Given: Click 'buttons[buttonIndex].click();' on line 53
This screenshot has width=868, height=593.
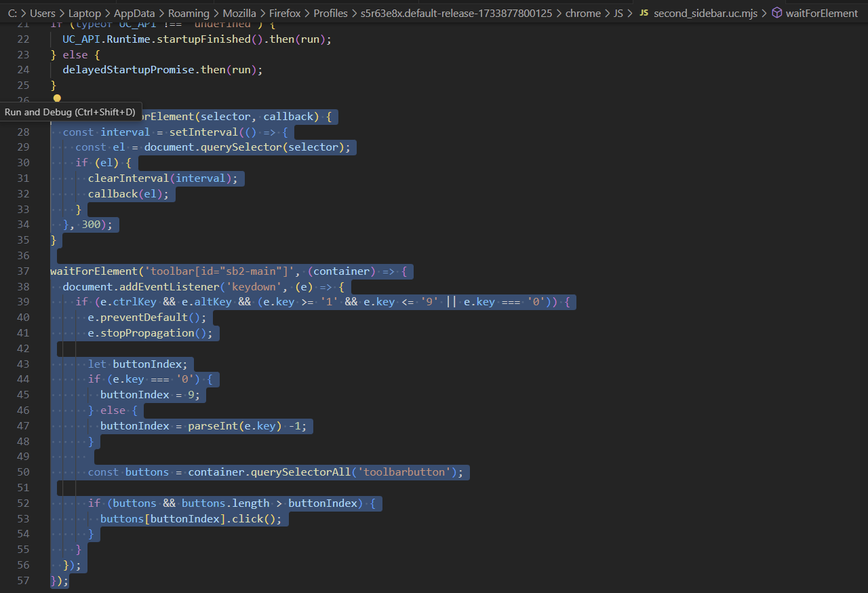Looking at the screenshot, I should coord(191,519).
